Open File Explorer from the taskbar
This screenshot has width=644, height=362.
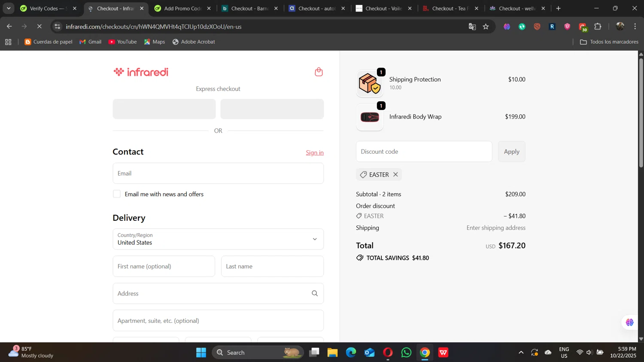[x=333, y=353]
